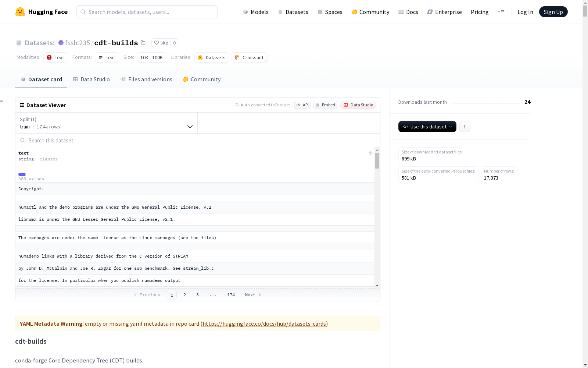The height and width of the screenshot is (368, 588).
Task: Toggle the sidebar collapse icon at left edge
Action: click(2, 102)
